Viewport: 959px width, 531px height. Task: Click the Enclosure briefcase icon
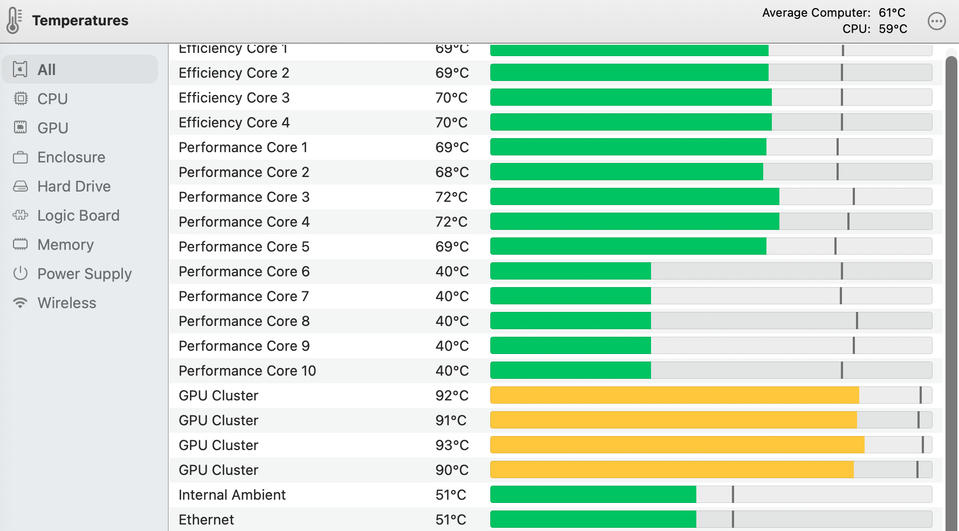point(20,157)
